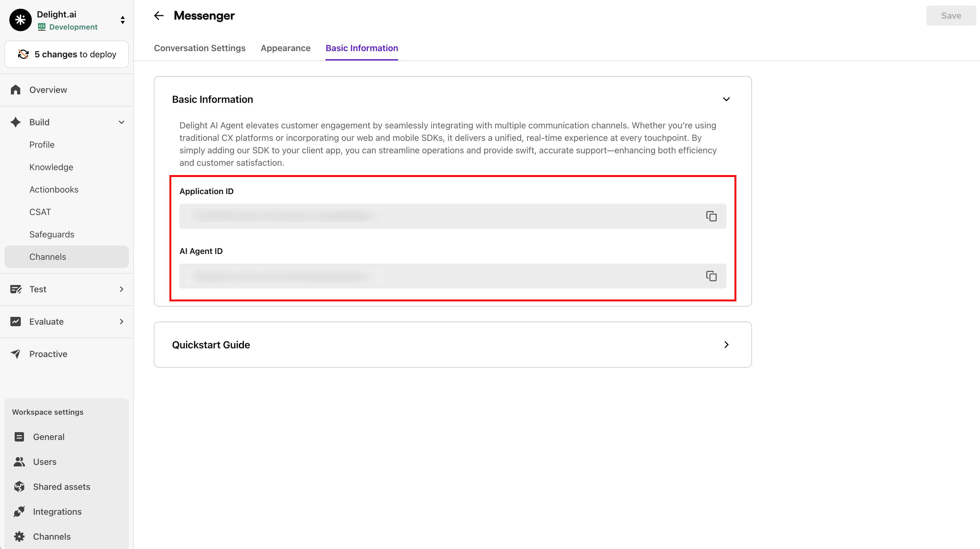
Task: Switch to the Appearance tab
Action: coord(285,48)
